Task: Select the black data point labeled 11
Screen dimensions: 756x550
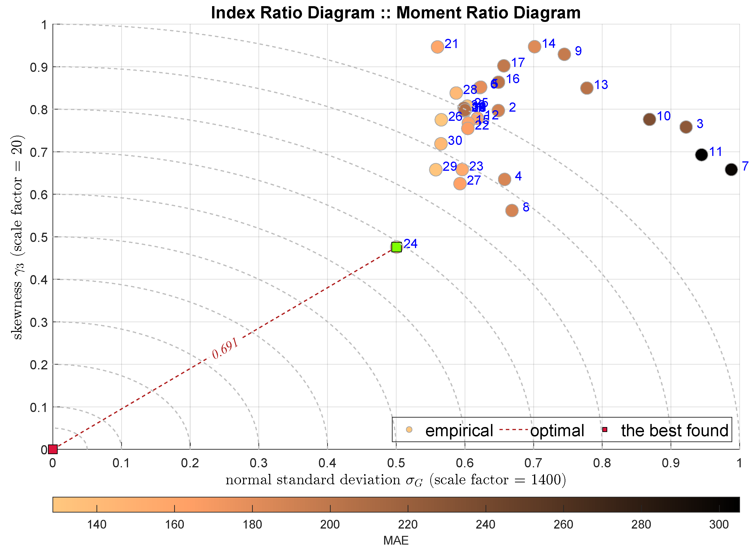Action: (701, 155)
